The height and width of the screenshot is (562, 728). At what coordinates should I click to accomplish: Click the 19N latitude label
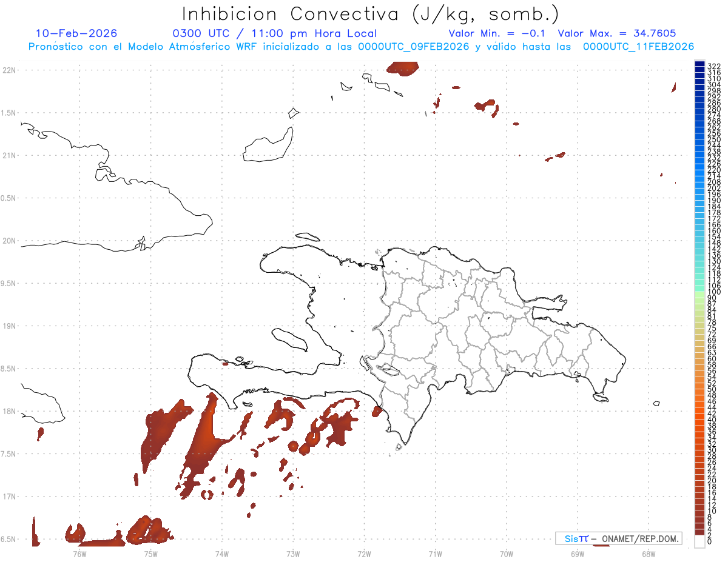point(8,326)
